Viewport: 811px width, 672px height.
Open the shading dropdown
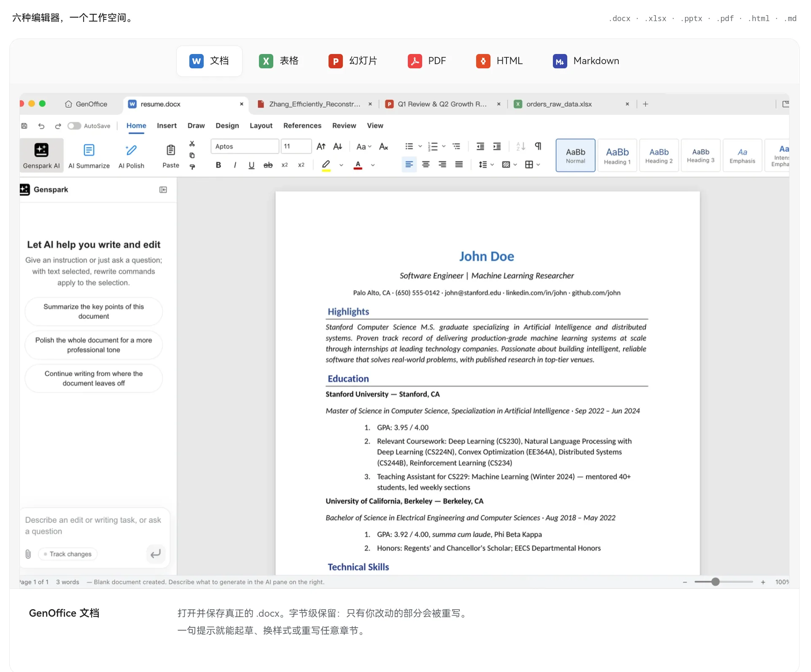coord(509,165)
